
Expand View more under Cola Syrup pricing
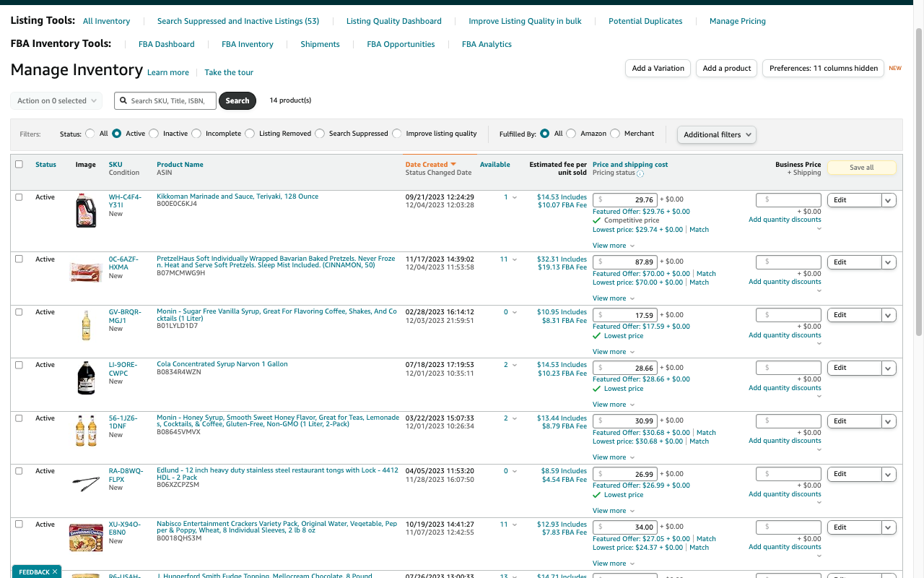coord(614,405)
